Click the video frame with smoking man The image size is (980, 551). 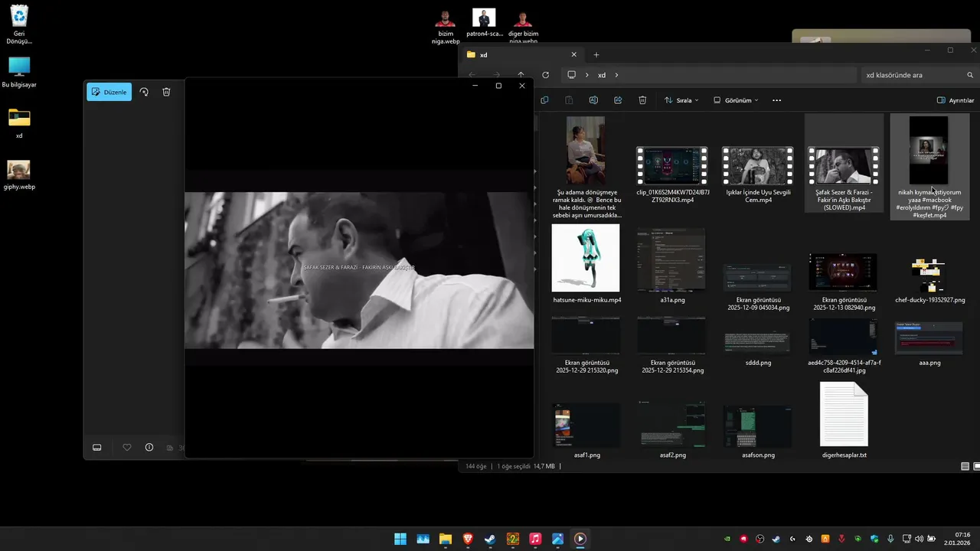pos(359,270)
